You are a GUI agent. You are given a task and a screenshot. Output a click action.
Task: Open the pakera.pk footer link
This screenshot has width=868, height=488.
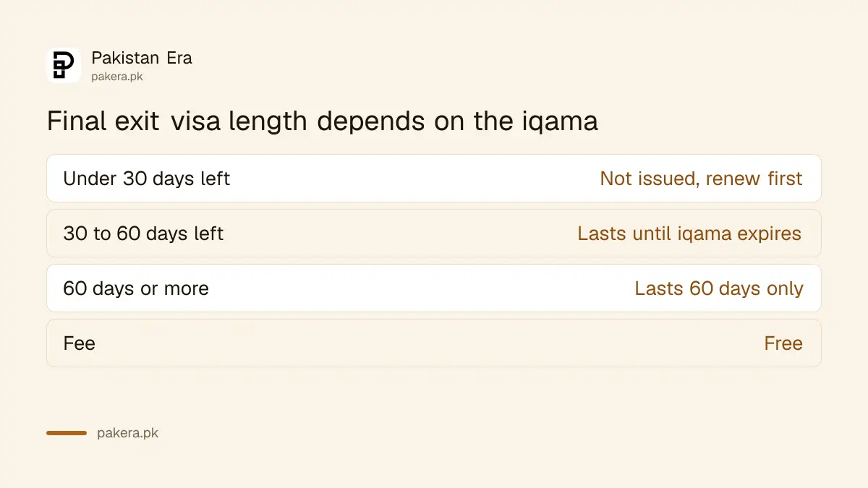pos(127,433)
